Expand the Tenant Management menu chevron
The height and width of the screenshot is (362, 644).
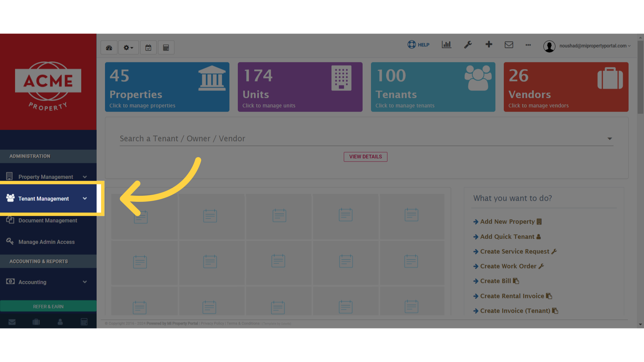point(84,198)
